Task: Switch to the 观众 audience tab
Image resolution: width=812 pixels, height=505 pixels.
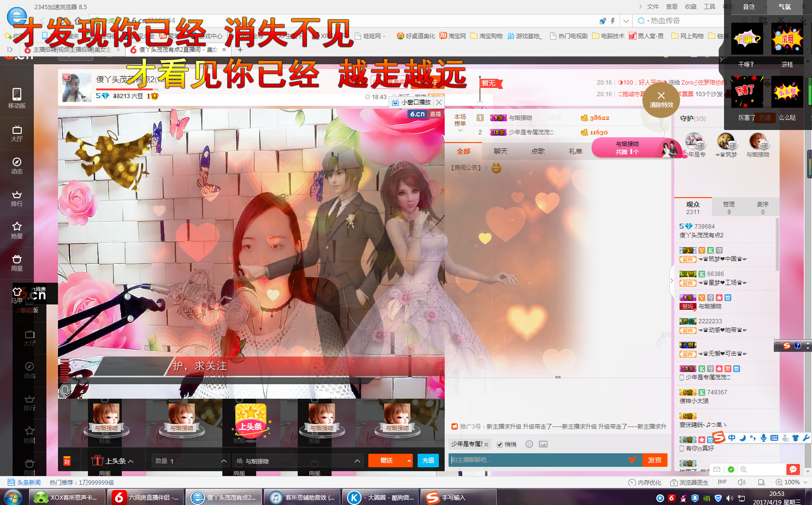Action: tap(693, 208)
